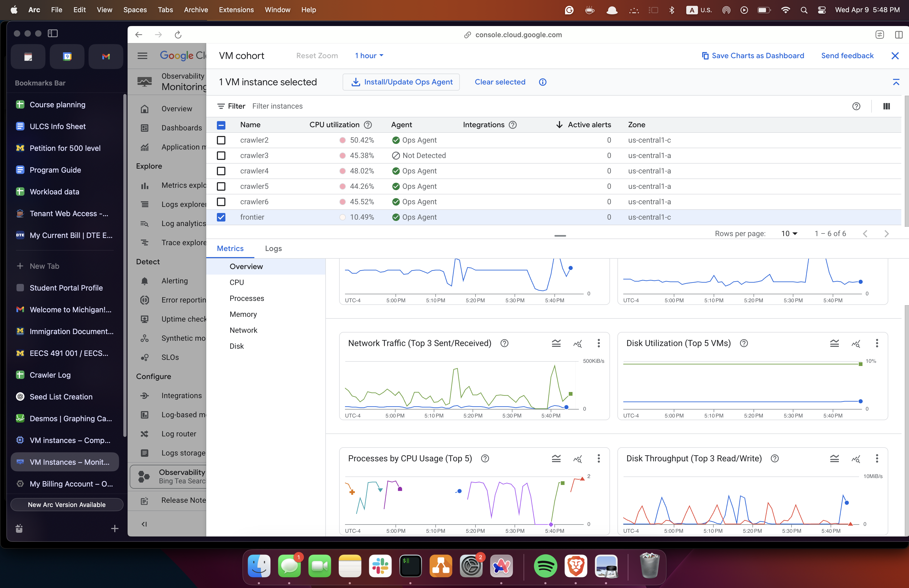Open Alerting bell in Monitoring sidebar
Image resolution: width=909 pixels, height=588 pixels.
[x=144, y=281]
